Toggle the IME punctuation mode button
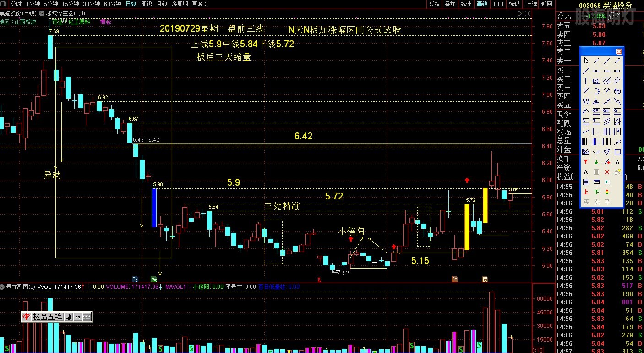The width and height of the screenshot is (644, 353). [x=77, y=316]
